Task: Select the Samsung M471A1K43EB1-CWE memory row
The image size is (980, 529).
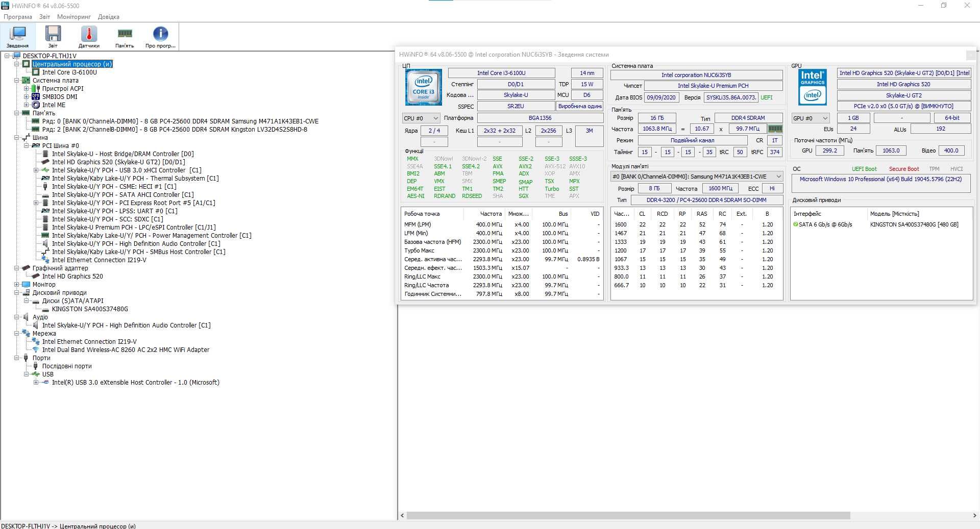Action: 180,121
